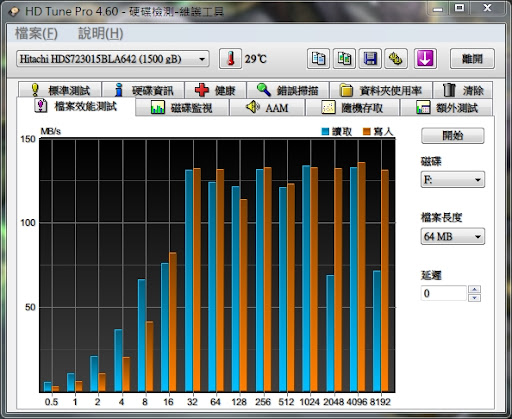Click the 離開 exit button
This screenshot has width=512, height=419.
(472, 59)
